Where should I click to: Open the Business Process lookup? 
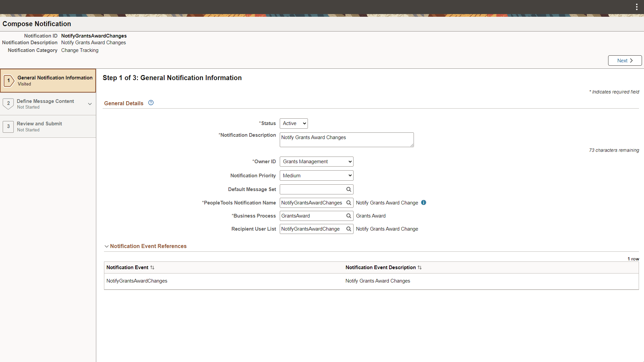click(x=348, y=216)
